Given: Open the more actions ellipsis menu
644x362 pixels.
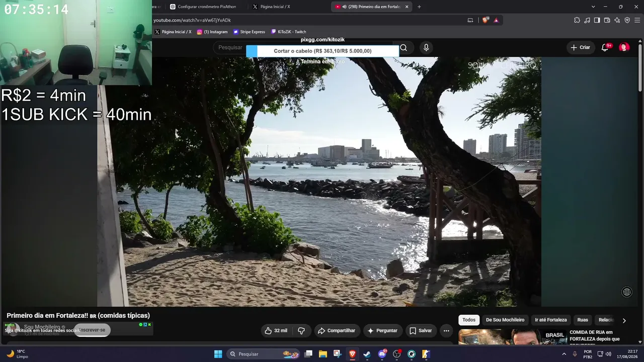Looking at the screenshot, I should pos(446,330).
